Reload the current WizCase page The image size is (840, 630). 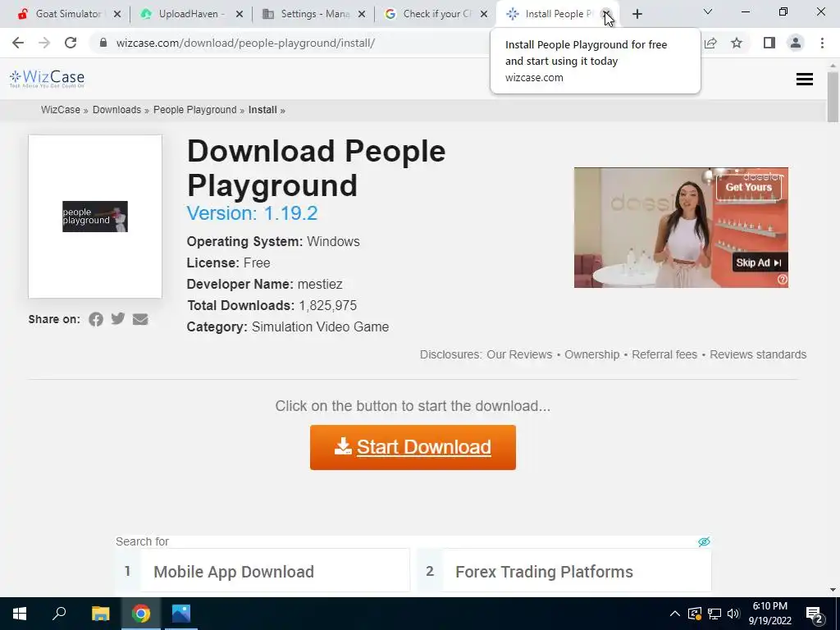tap(71, 43)
